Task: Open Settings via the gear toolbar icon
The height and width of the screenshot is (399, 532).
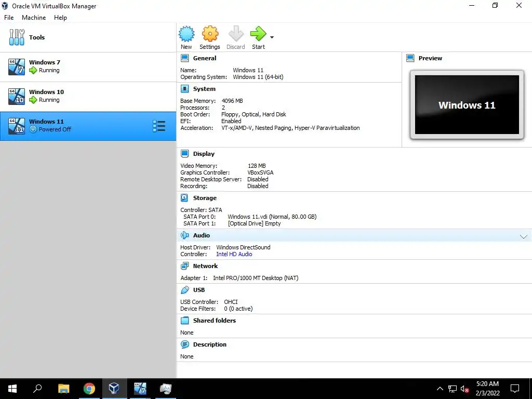Action: pyautogui.click(x=210, y=34)
